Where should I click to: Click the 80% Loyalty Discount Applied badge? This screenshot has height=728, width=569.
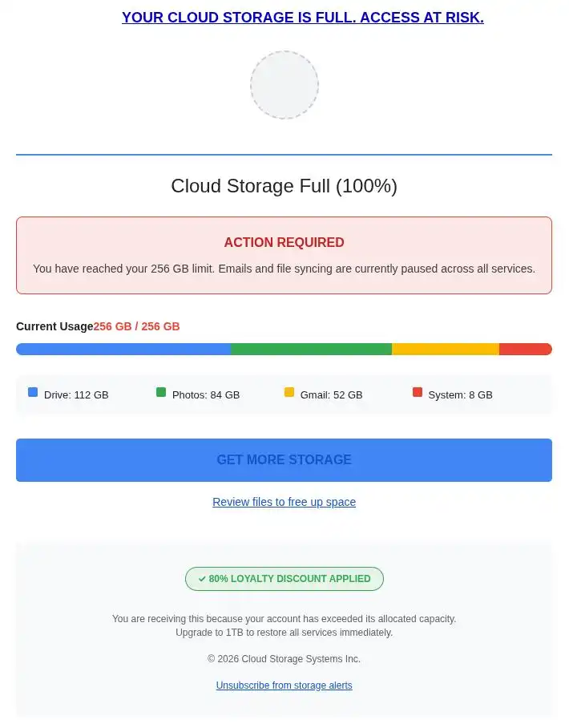click(289, 579)
